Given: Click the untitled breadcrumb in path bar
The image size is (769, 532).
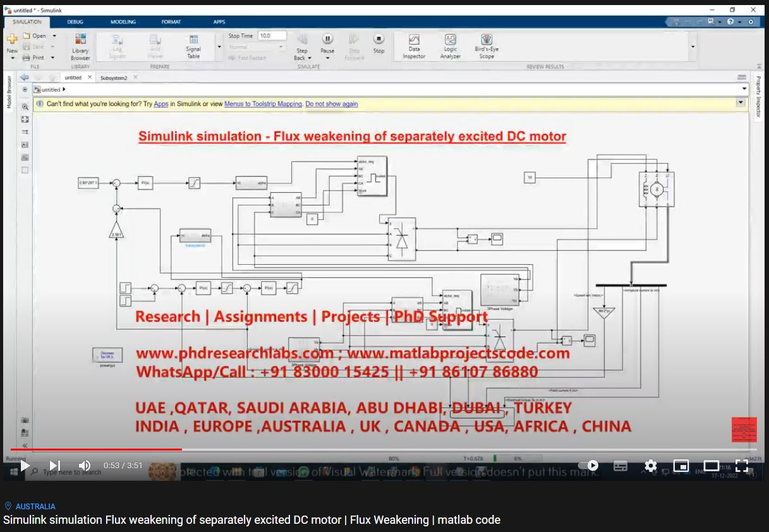Looking at the screenshot, I should click(x=51, y=90).
